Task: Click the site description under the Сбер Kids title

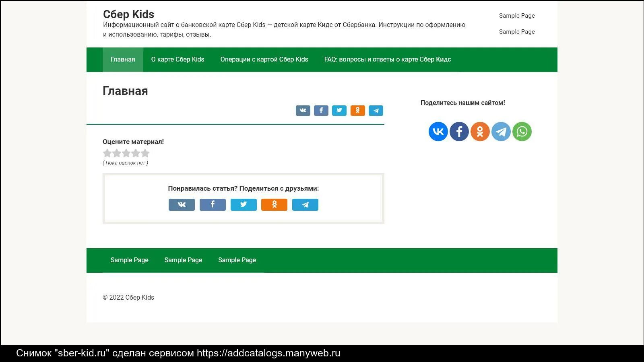Action: click(284, 30)
